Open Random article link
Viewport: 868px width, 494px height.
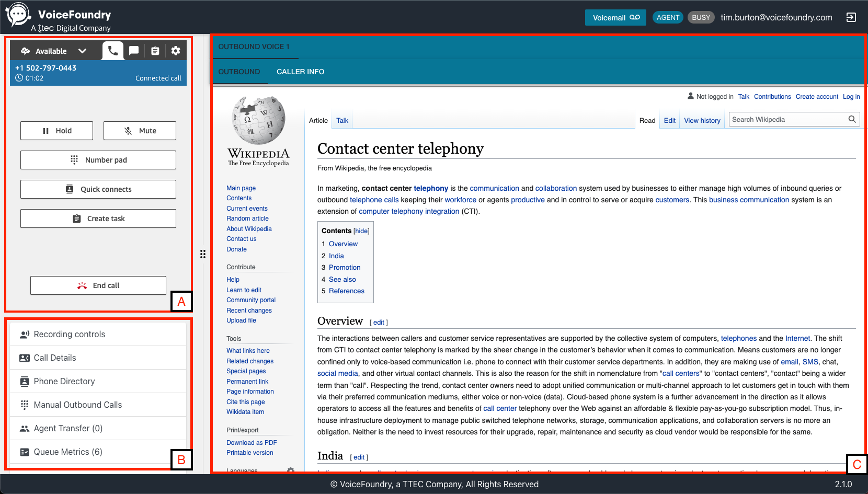point(247,219)
